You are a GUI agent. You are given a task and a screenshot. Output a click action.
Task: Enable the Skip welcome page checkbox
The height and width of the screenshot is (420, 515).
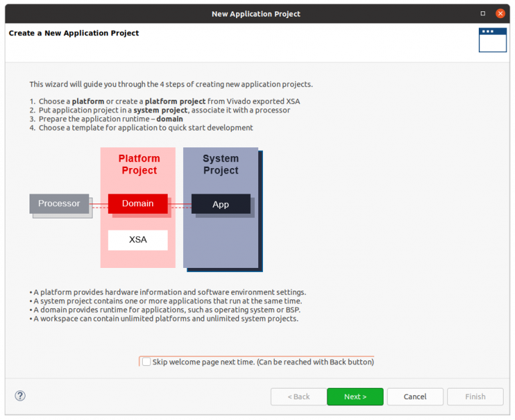pos(146,362)
